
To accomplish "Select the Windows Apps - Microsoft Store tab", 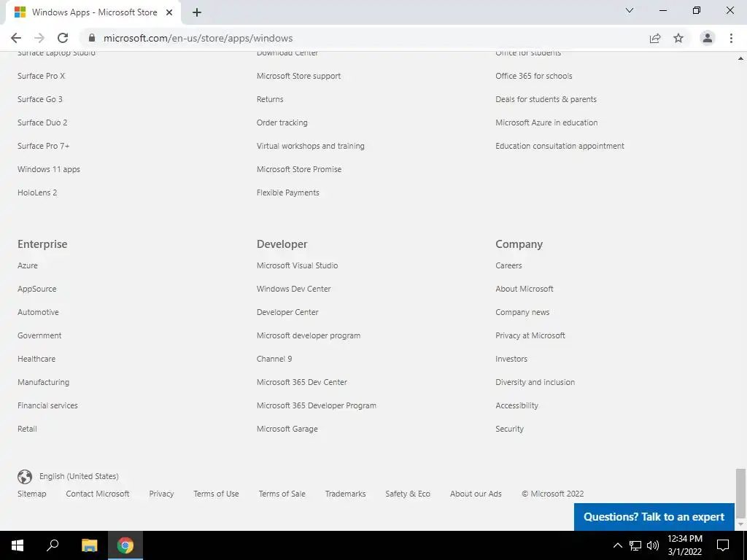I will pos(93,12).
